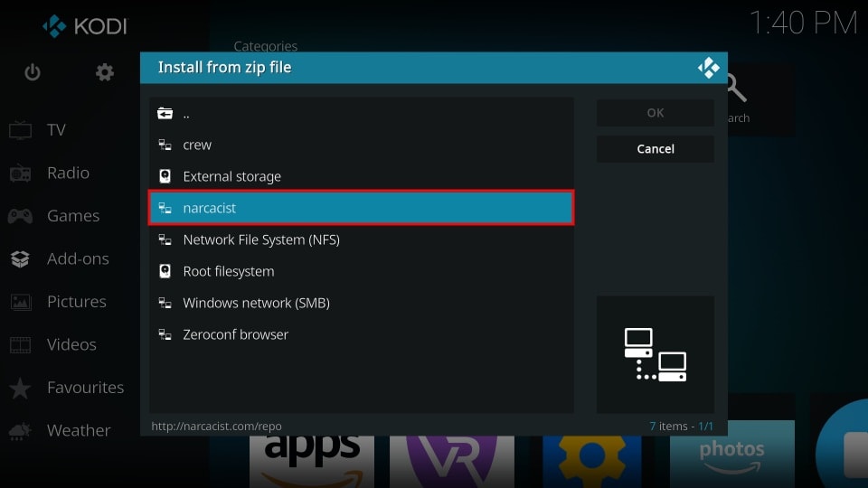This screenshot has width=868, height=488.
Task: Open the narcacist source
Action: click(361, 208)
